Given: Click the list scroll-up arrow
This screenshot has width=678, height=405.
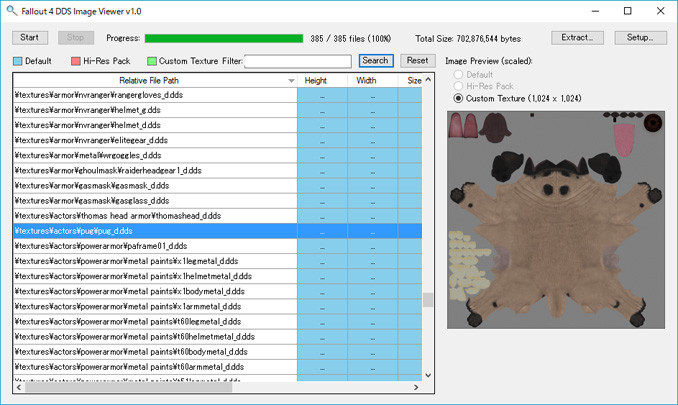Looking at the screenshot, I should pos(428,80).
